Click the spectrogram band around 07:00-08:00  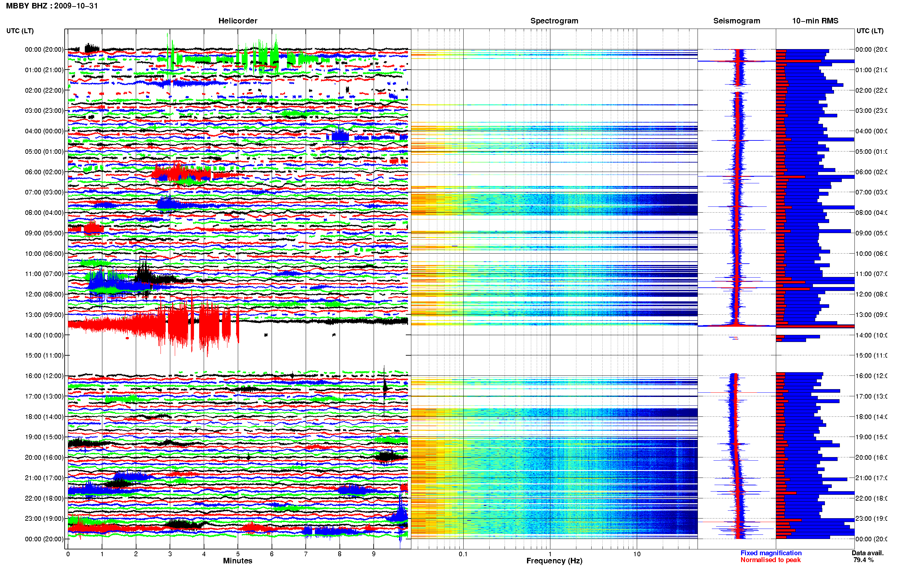(554, 204)
